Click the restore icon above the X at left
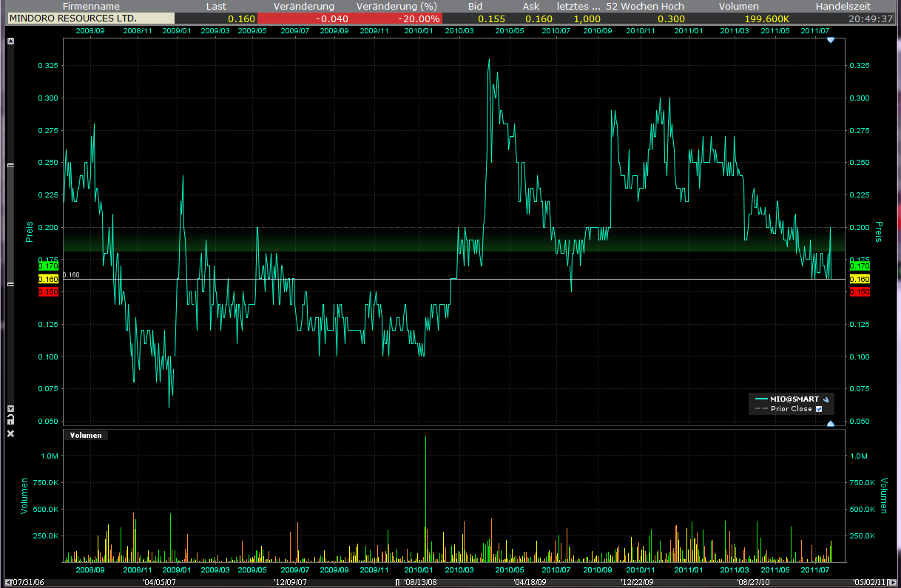Image resolution: width=901 pixels, height=588 pixels. [x=10, y=420]
